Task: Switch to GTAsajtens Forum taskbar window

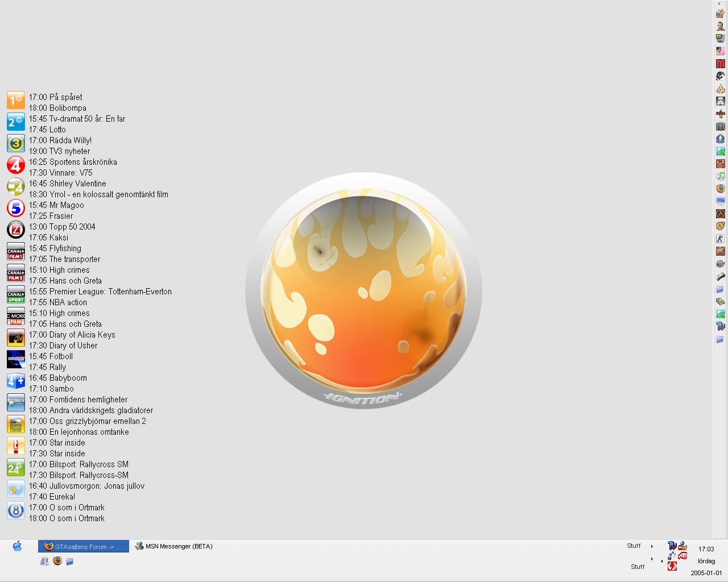Action: [84, 546]
